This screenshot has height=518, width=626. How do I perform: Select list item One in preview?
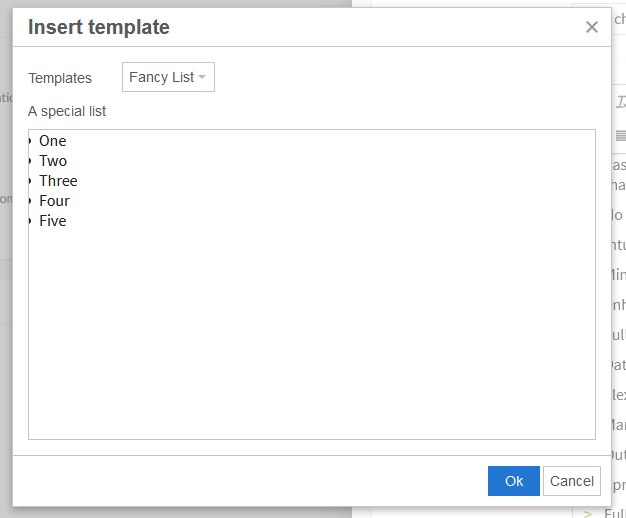tap(53, 141)
